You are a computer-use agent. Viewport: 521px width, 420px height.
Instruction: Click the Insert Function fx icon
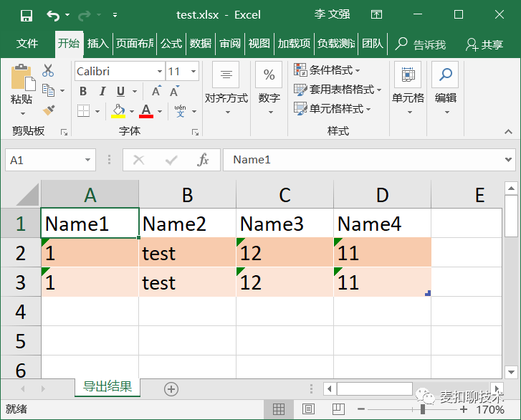[203, 160]
